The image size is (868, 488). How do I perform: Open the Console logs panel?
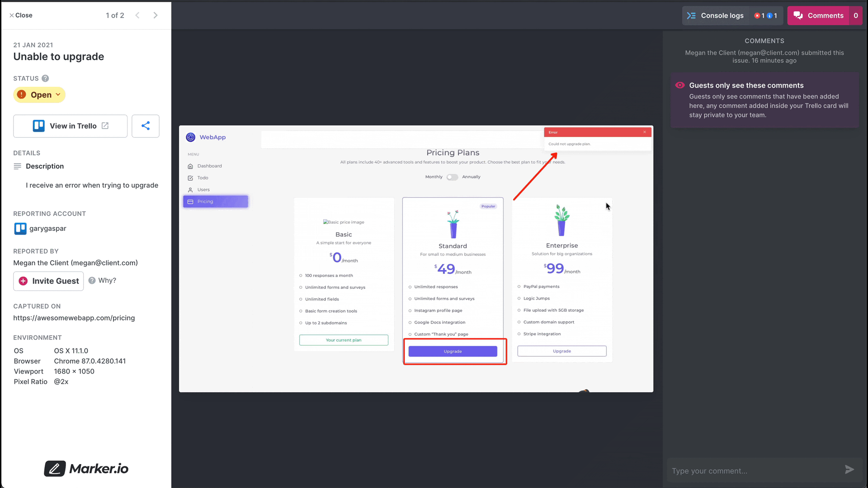(716, 15)
